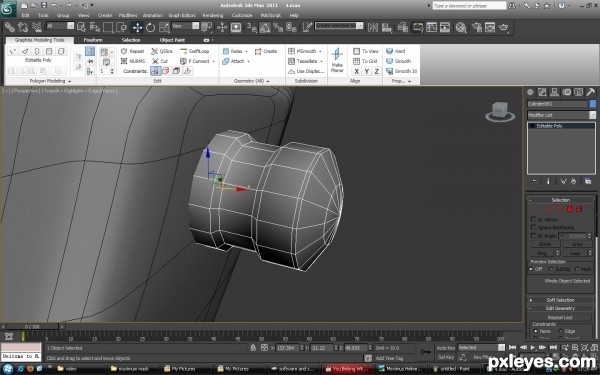
Task: Open the selection filter All dropdown
Action: 60,26
